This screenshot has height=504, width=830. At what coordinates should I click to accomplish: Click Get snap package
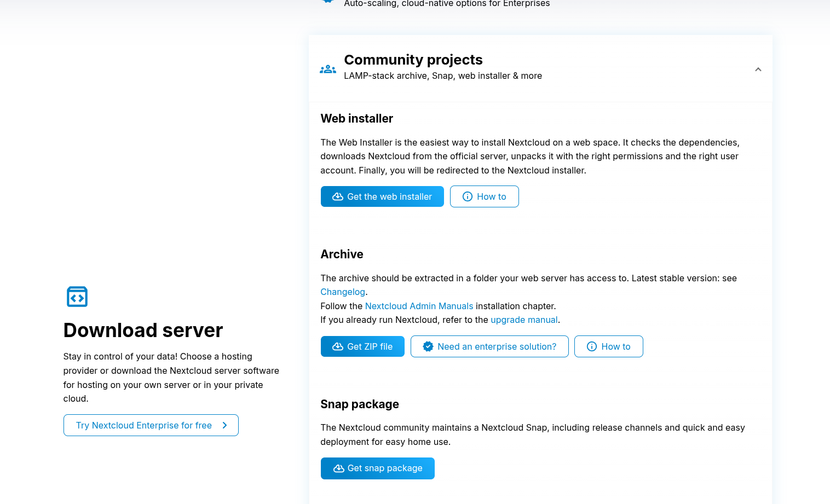click(377, 468)
